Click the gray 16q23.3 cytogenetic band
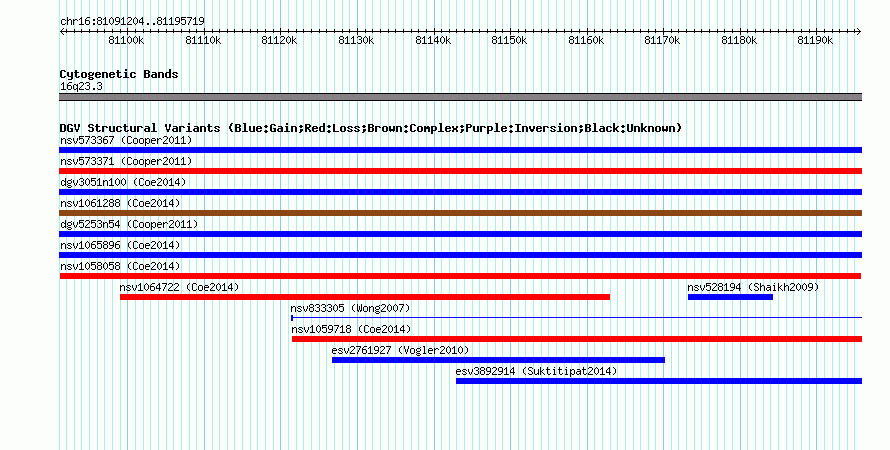 [460, 97]
